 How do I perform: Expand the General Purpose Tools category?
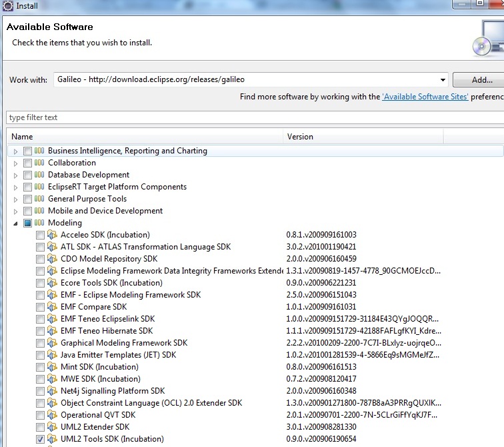point(15,199)
